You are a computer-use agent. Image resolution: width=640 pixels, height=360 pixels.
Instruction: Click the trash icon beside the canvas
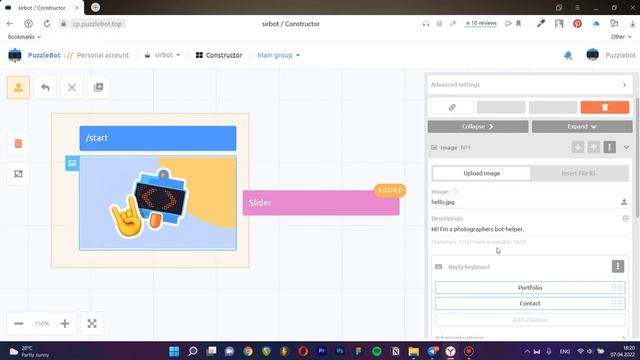[18, 144]
